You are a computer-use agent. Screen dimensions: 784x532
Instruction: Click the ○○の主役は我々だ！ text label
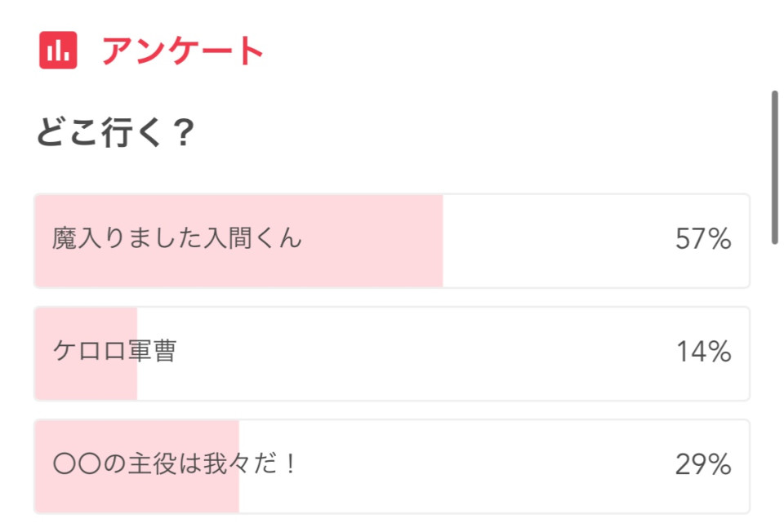173,465
